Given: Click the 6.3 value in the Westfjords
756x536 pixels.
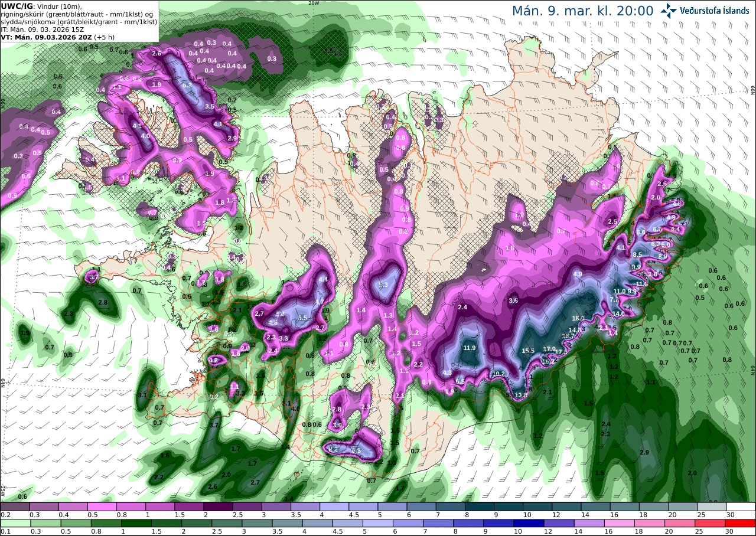Looking at the screenshot, I should coord(188,86).
